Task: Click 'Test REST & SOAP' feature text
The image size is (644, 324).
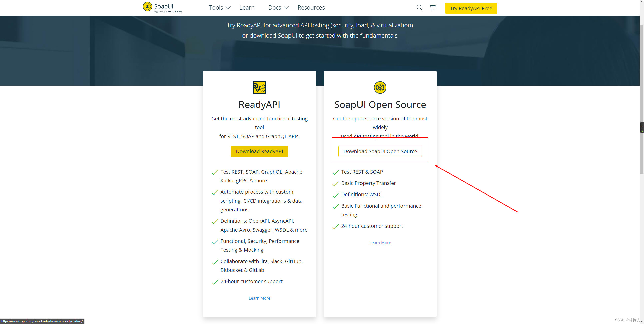Action: tap(362, 172)
